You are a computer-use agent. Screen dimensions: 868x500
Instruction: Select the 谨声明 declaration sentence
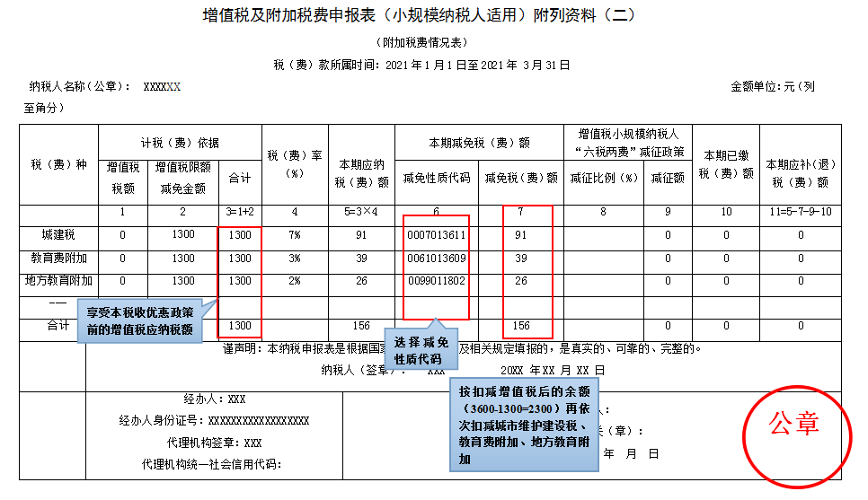click(x=463, y=348)
